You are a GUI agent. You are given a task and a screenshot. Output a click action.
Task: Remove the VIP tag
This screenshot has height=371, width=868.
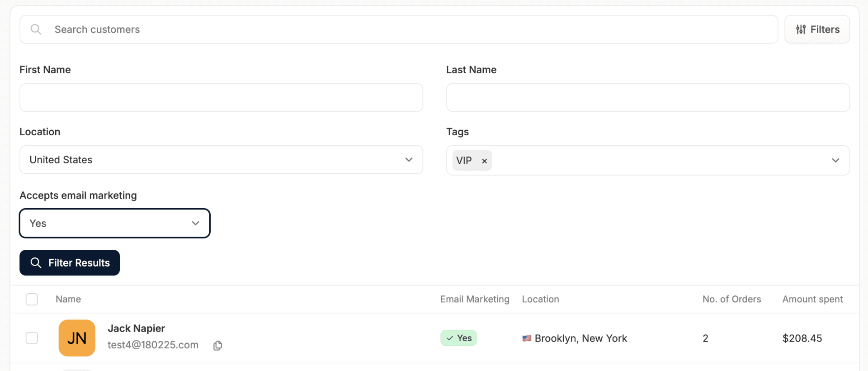click(x=484, y=161)
